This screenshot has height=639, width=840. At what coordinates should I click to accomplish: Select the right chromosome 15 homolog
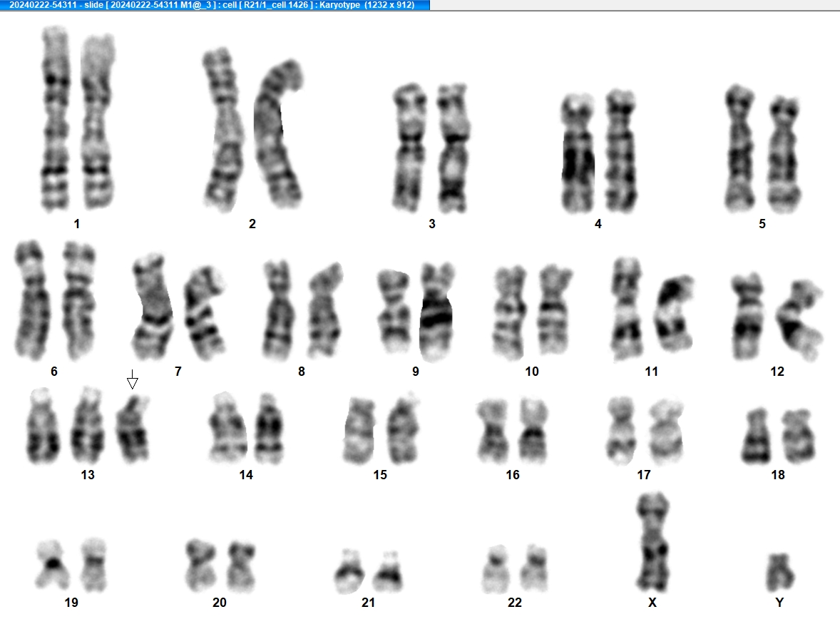pos(404,429)
